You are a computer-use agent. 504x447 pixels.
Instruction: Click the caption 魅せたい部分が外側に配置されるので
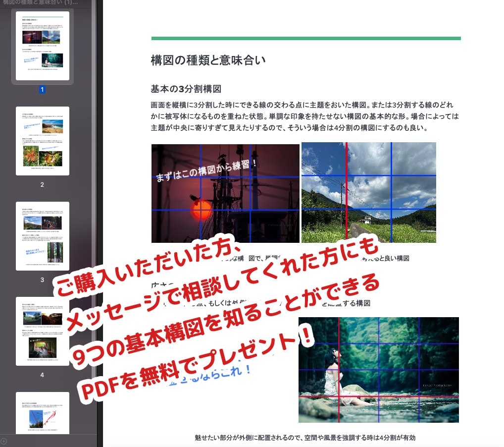click(x=305, y=438)
